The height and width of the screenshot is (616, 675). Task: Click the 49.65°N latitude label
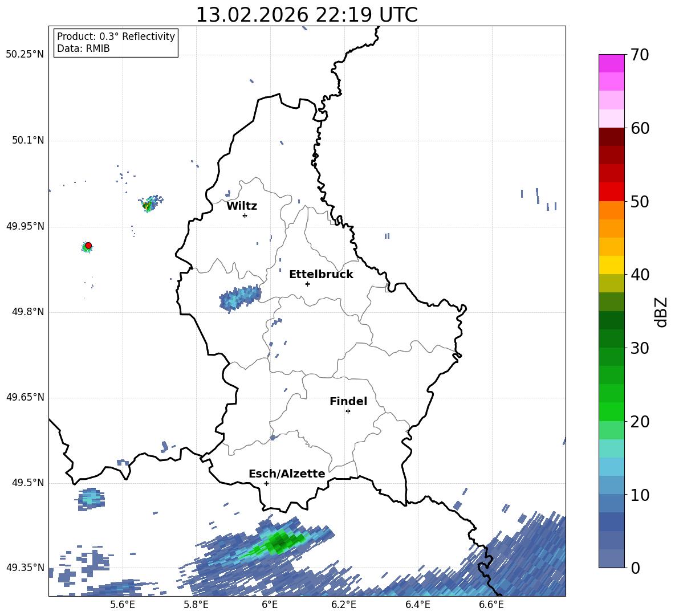[25, 397]
